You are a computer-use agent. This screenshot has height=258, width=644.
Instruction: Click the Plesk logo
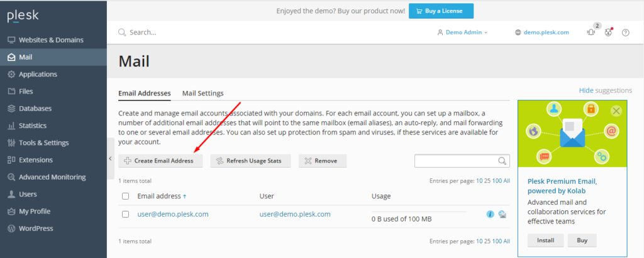click(x=23, y=16)
